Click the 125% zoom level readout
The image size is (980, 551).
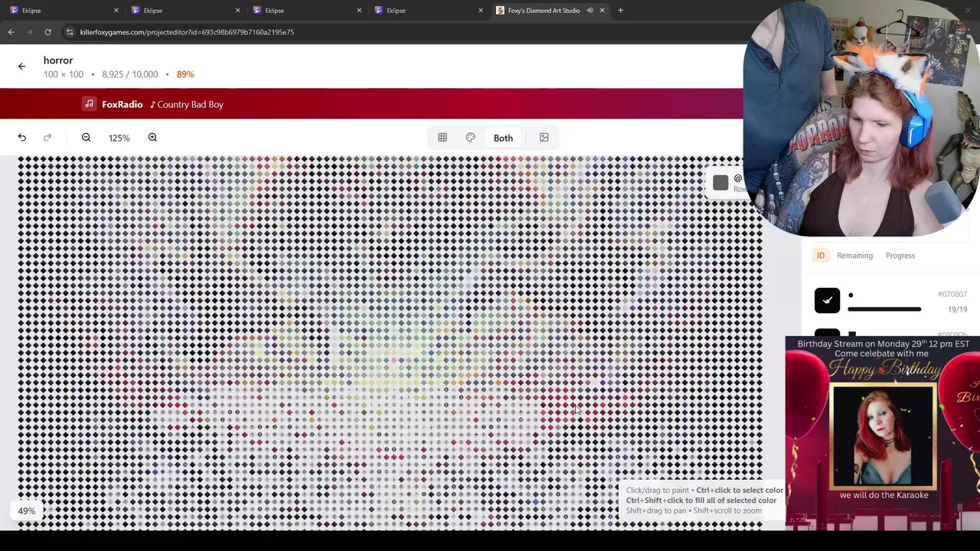pyautogui.click(x=119, y=138)
